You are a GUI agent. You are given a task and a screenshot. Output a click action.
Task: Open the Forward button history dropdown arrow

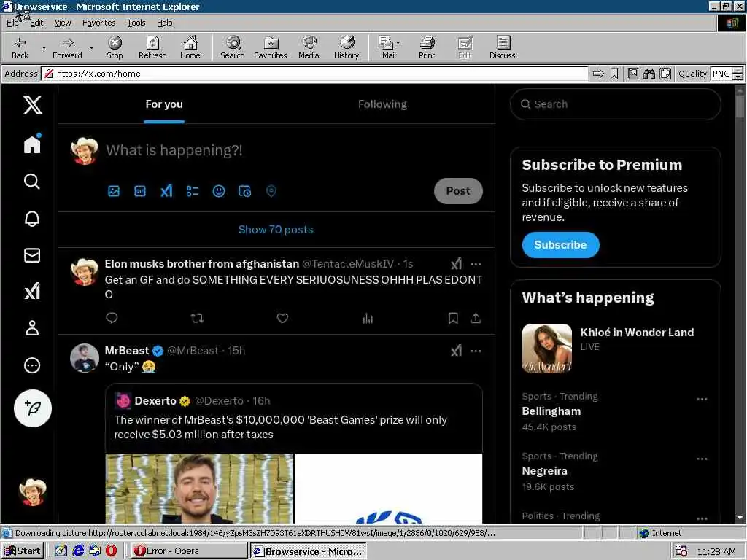pos(91,47)
